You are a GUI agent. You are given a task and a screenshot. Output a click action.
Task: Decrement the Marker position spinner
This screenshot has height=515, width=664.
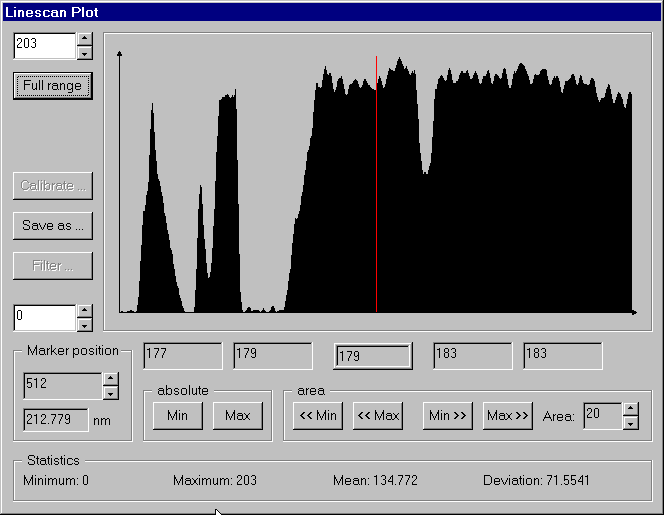[x=110, y=391]
